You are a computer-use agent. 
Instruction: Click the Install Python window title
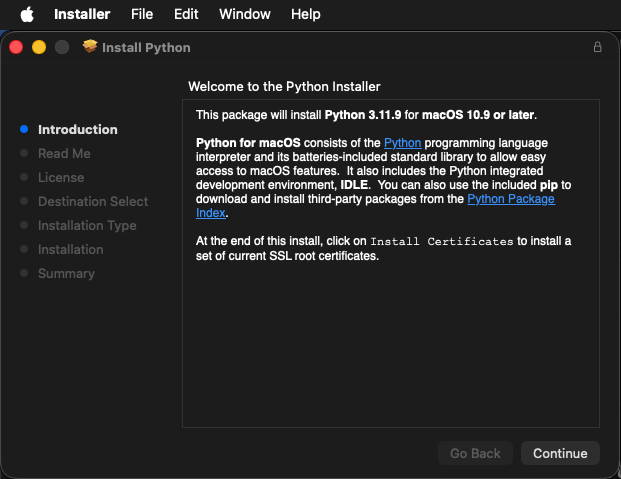tap(146, 48)
